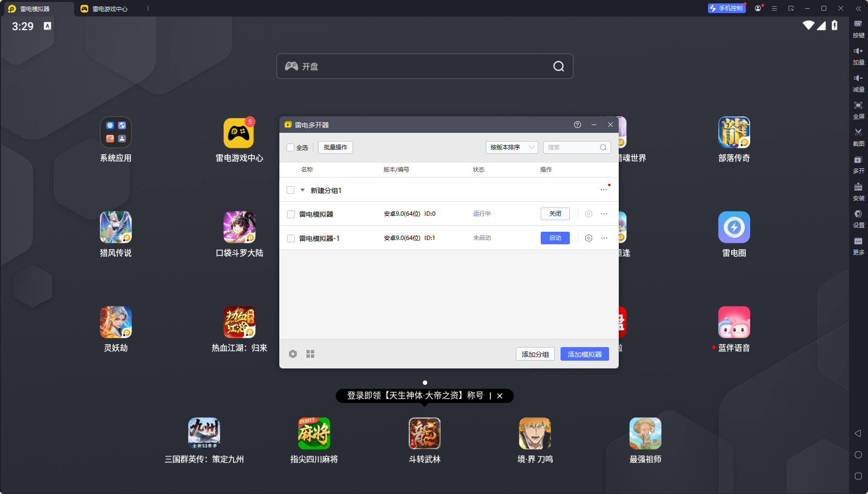868x494 pixels.
Task: Open 按键 keymapping tool in sidebar
Action: click(x=858, y=29)
